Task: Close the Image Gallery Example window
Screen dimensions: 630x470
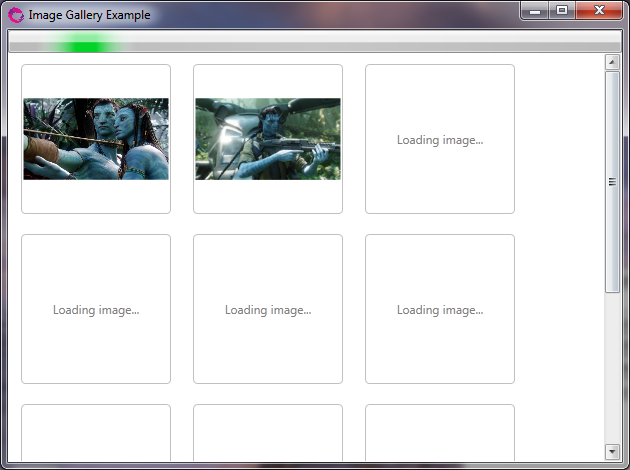Action: 599,11
